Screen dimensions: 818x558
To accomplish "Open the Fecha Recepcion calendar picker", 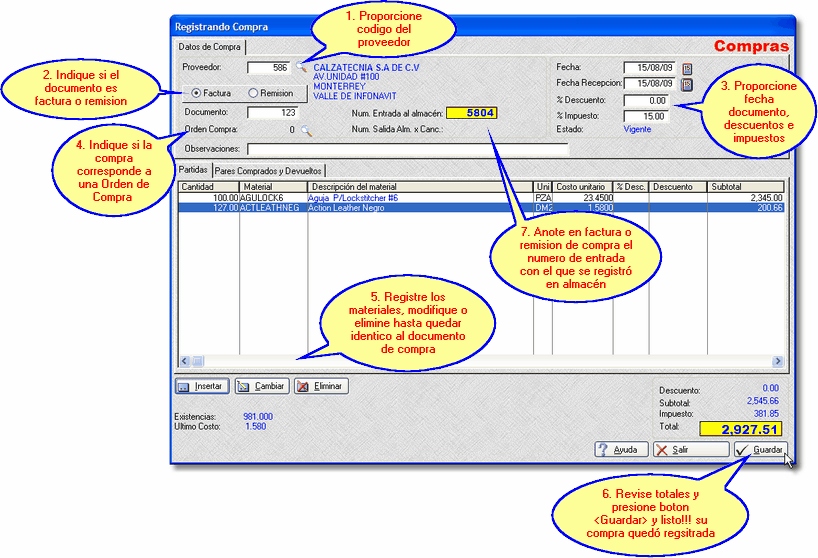I will pos(687,84).
